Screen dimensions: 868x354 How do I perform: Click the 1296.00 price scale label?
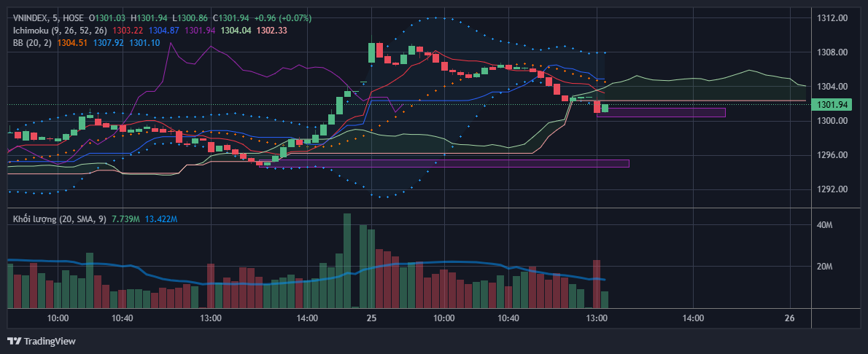(832, 155)
